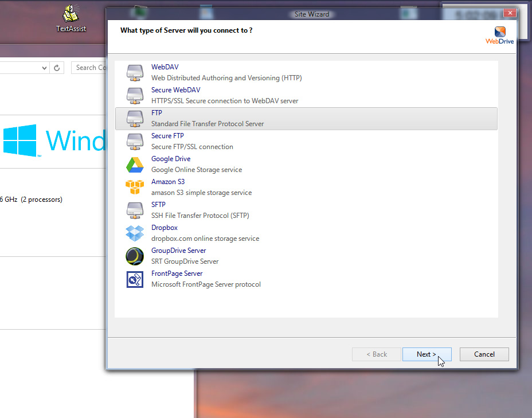Click 'Web Distributed Authoring and Versioning (HTTP)' description

(226, 78)
